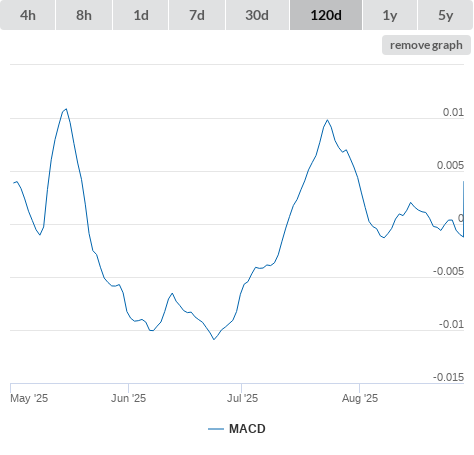Show the 1y time range
474x455 pixels.
point(390,15)
